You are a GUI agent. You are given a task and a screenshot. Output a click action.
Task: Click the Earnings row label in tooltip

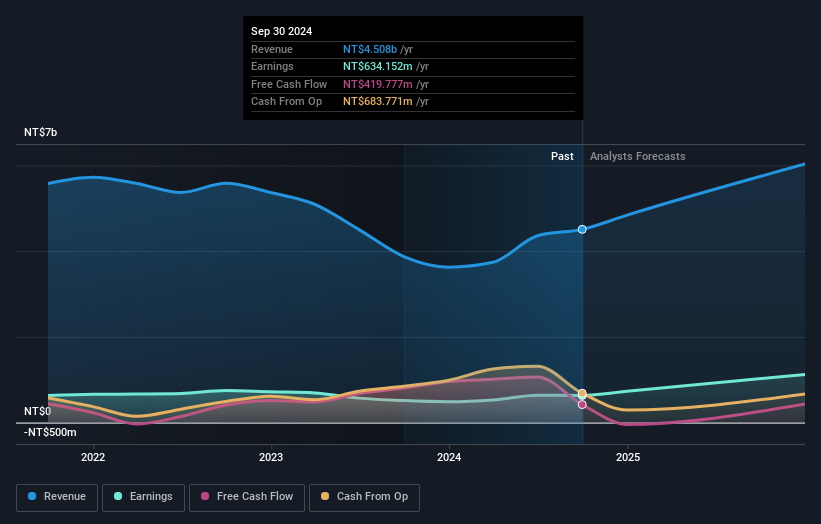click(x=272, y=66)
